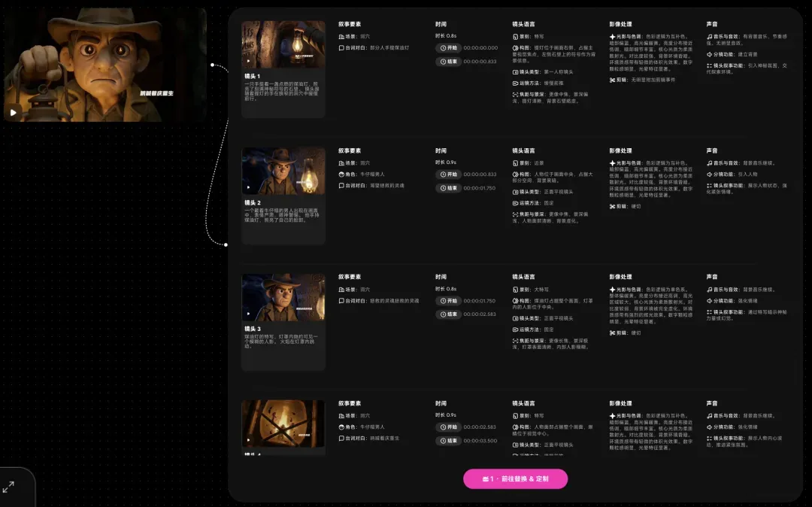Screen dimensions: 812x507
Task: Click the 叙事要素 heading in 镜头 1 row
Action: 350,24
